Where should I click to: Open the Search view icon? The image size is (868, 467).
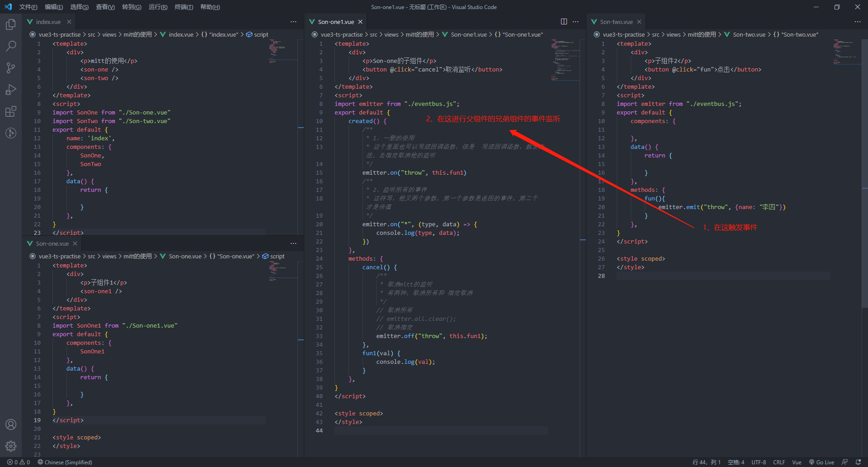click(11, 46)
